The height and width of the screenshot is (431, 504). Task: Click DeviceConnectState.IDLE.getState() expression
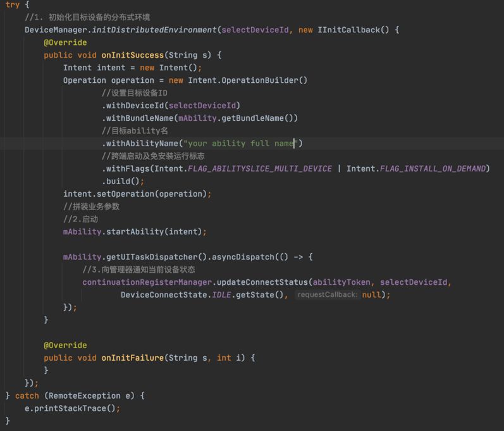tap(202, 295)
